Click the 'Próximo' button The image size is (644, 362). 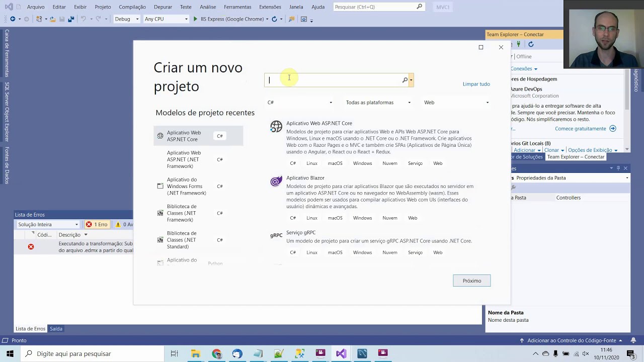coord(472,281)
